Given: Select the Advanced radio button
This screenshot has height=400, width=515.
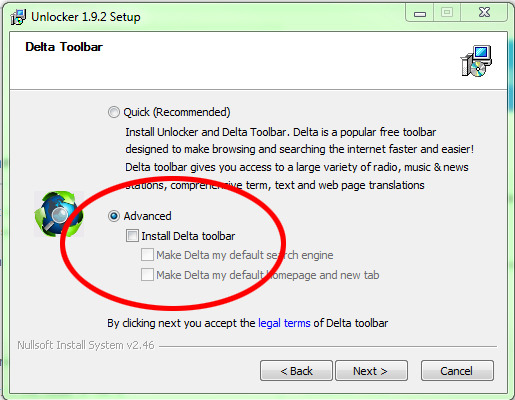Looking at the screenshot, I should (x=114, y=216).
